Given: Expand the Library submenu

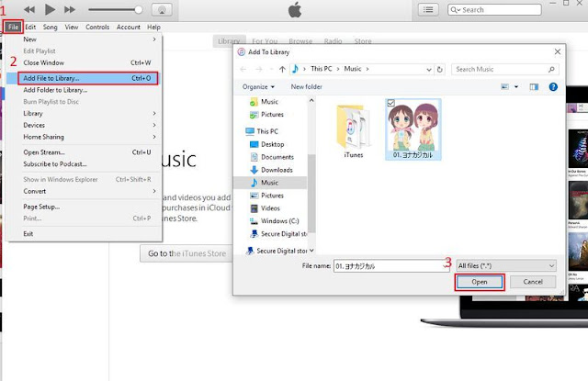Looking at the screenshot, I should (85, 114).
